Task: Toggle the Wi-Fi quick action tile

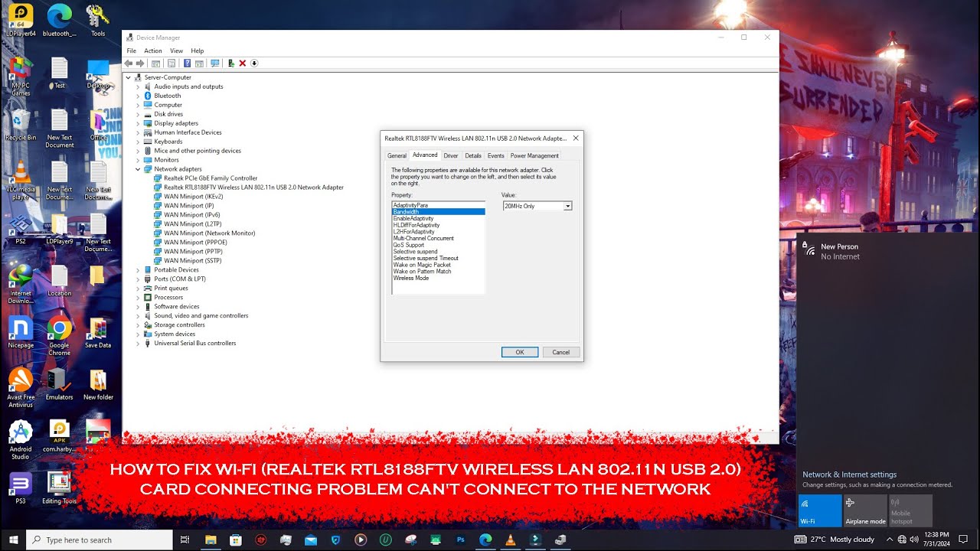Action: pyautogui.click(x=820, y=510)
